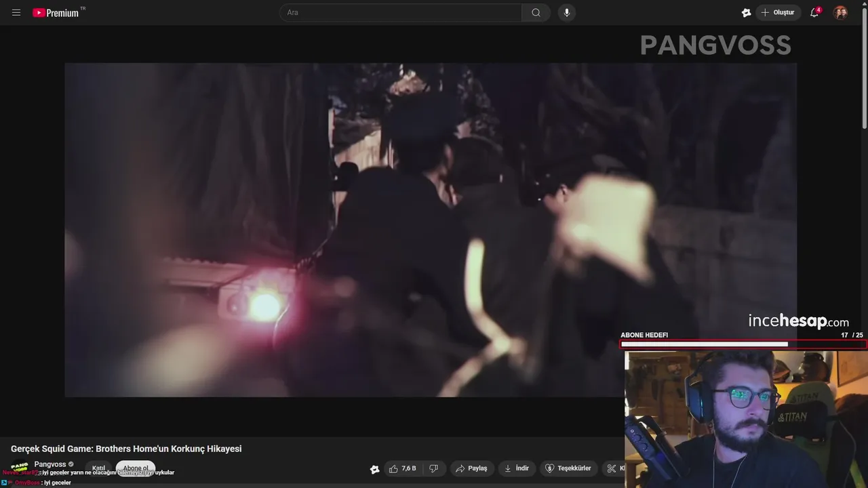Like the video showing 7,6 B
Screen dimensions: 868x488
click(x=402, y=468)
